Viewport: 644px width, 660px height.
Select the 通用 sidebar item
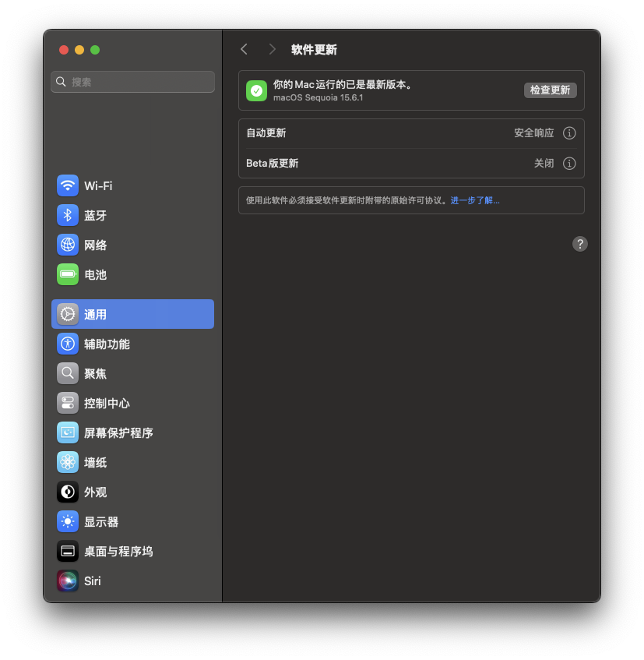pyautogui.click(x=132, y=314)
